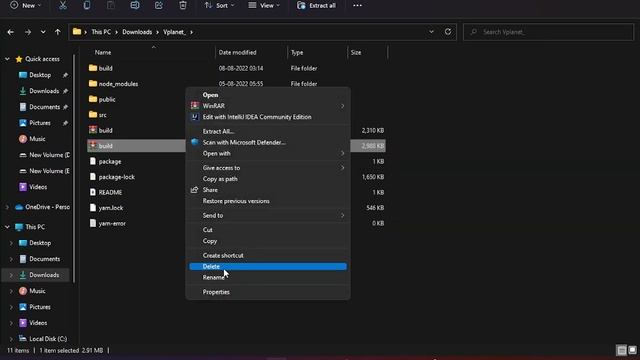
Task: Choose Delete in context menu
Action: click(268, 267)
